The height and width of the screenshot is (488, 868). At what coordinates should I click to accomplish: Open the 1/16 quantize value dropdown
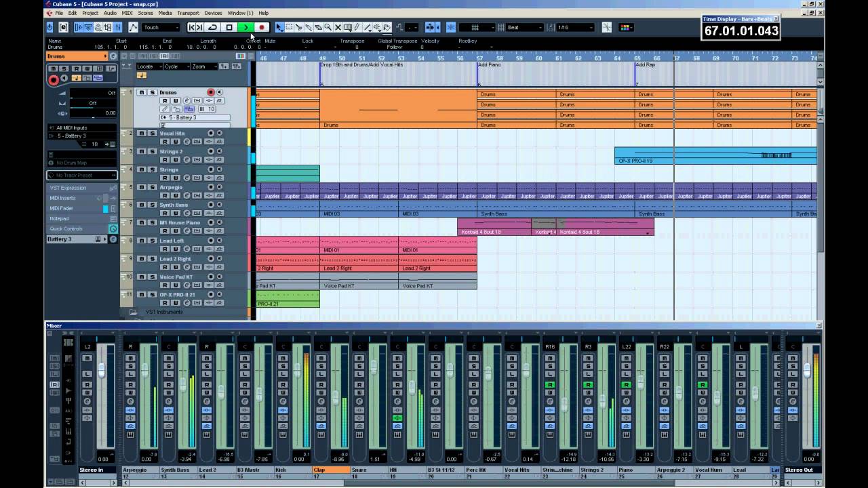[x=575, y=27]
